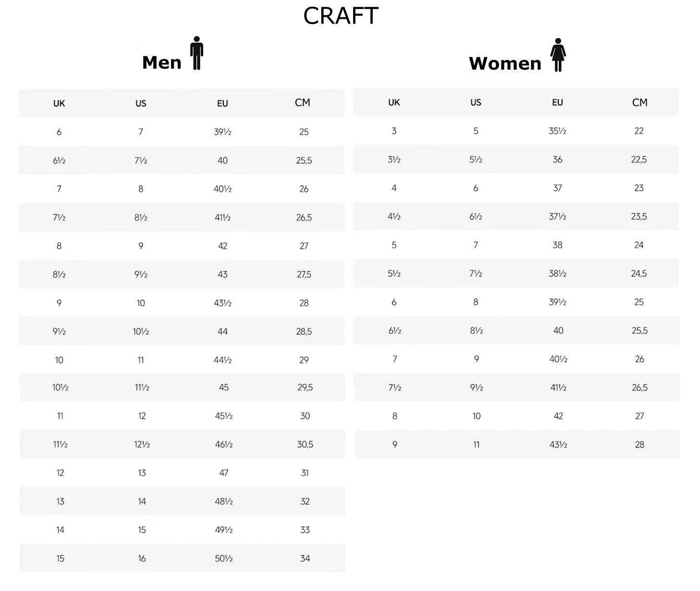Click the male figure icon beside Men
The image size is (700, 591).
(x=196, y=53)
